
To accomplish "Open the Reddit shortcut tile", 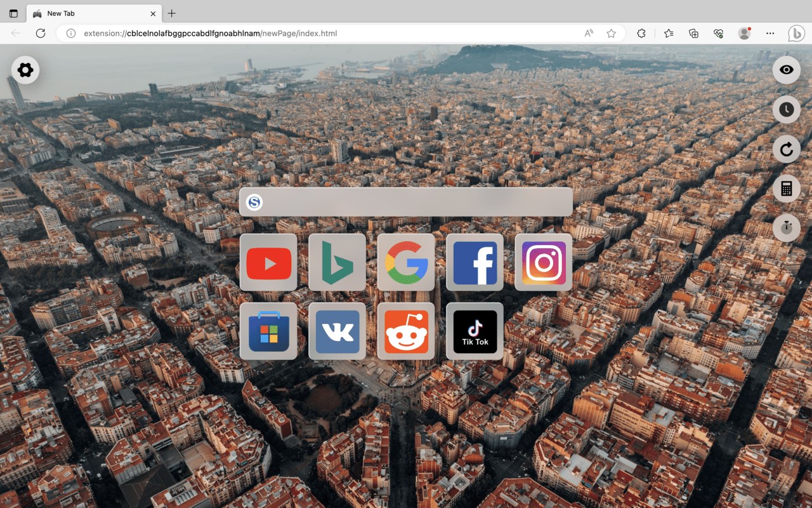I will pos(406,331).
